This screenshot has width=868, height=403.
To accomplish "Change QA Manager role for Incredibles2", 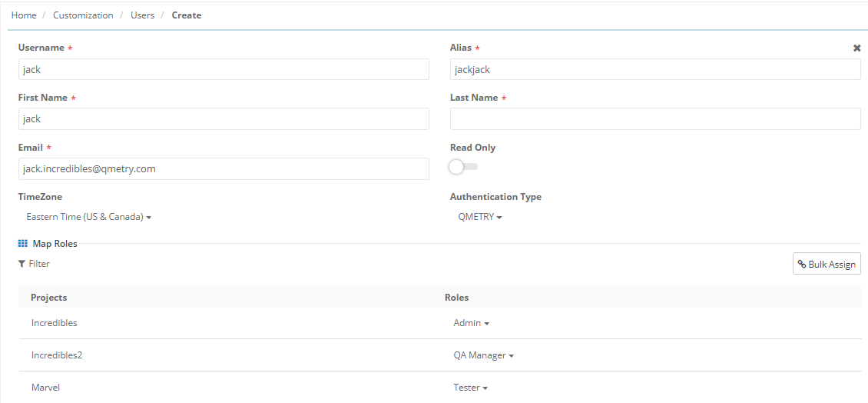I will [483, 355].
